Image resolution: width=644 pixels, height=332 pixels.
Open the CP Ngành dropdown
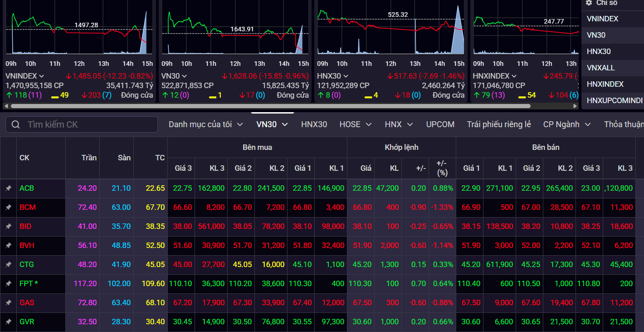pos(567,124)
